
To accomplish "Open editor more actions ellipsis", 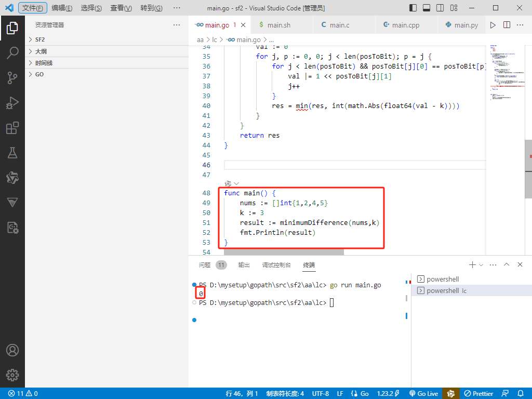I will tap(520, 25).
